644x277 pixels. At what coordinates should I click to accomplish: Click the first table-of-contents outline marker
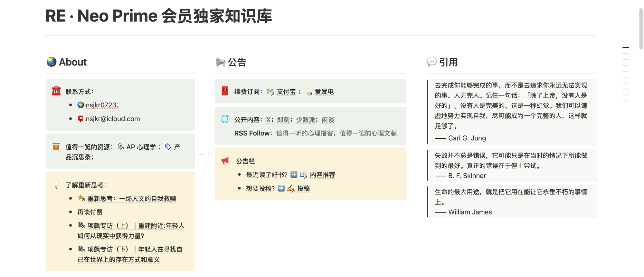(626, 48)
